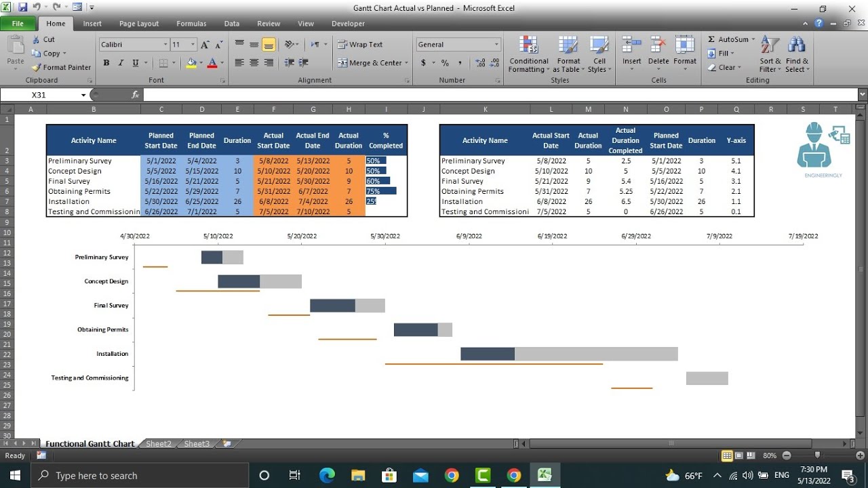The width and height of the screenshot is (868, 488).
Task: Click Decrease Indent icon
Action: pos(290,62)
